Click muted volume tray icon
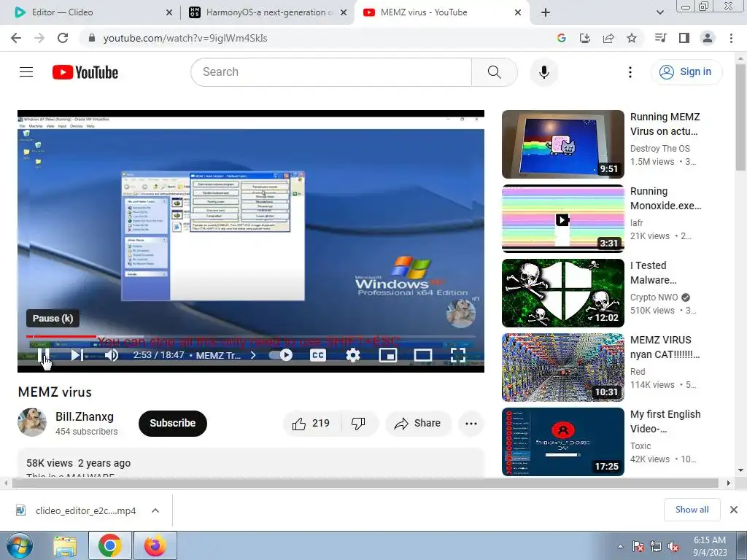Image resolution: width=747 pixels, height=560 pixels. coord(673,546)
